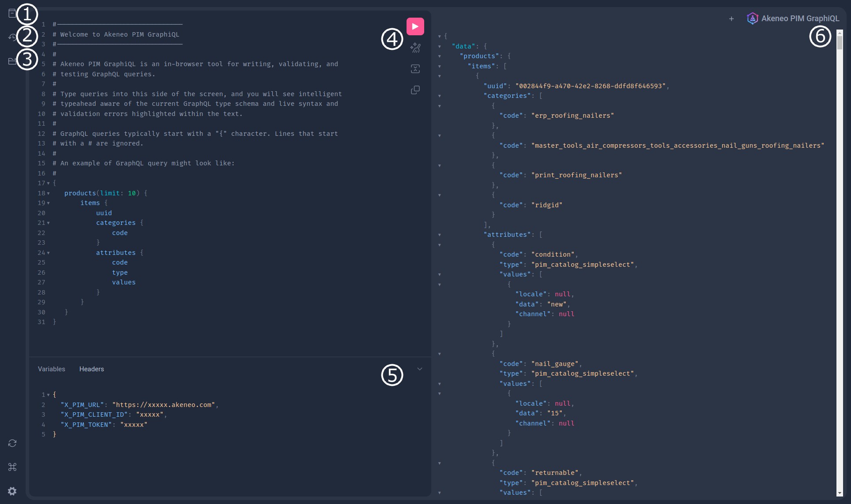Collapse the "attributes" array node

pos(440,235)
